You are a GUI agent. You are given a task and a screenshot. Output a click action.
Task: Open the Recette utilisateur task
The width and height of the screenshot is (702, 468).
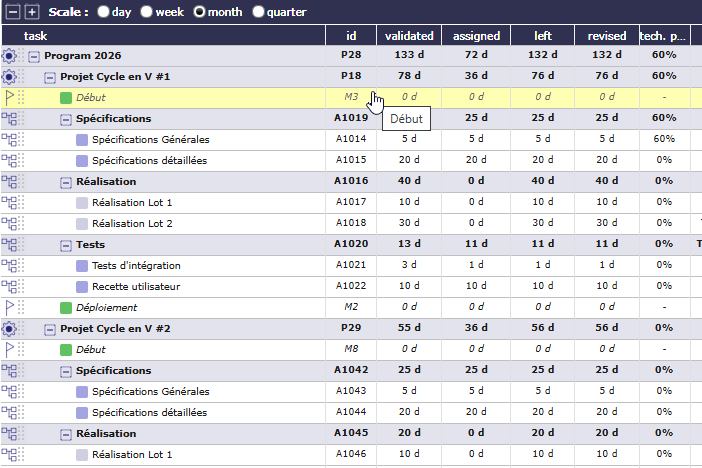pyautogui.click(x=138, y=286)
